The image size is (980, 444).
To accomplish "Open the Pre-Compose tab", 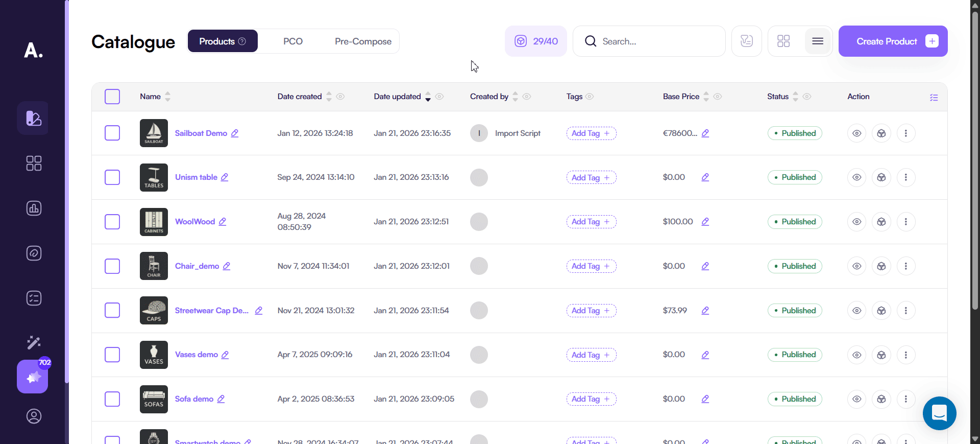I will tap(363, 41).
